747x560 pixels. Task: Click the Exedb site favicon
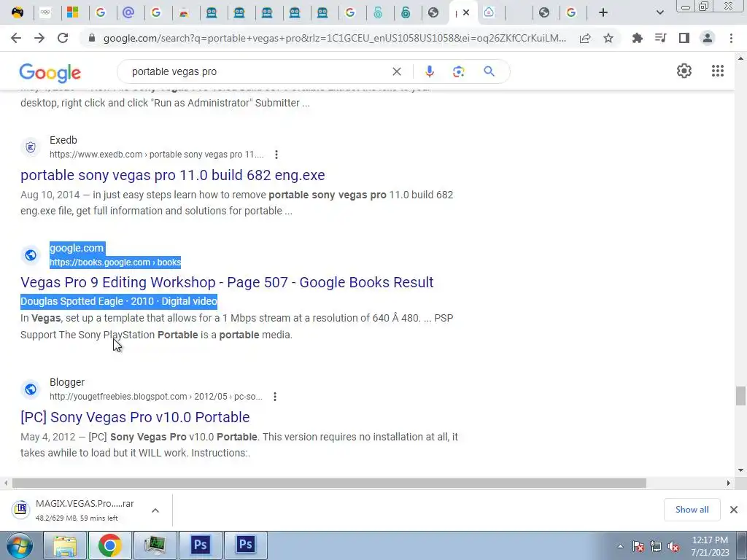pos(31,147)
